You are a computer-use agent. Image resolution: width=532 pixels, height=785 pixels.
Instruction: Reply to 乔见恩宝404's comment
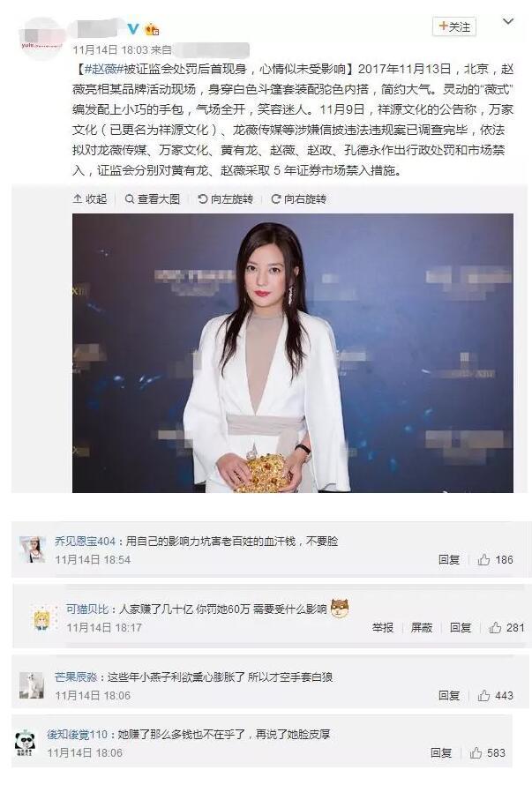click(x=449, y=560)
